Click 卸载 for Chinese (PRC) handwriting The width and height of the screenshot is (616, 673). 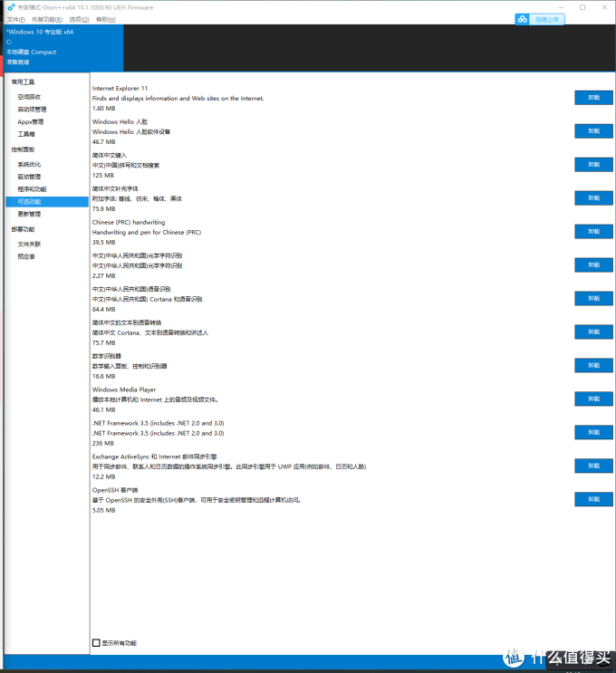593,231
